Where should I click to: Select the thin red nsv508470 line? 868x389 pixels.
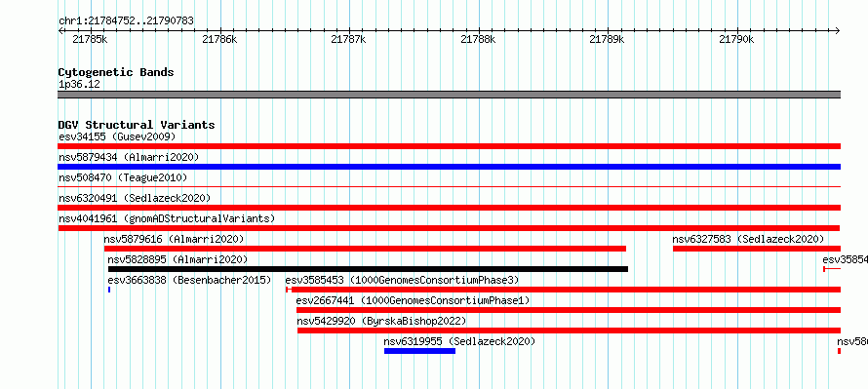pos(450,187)
